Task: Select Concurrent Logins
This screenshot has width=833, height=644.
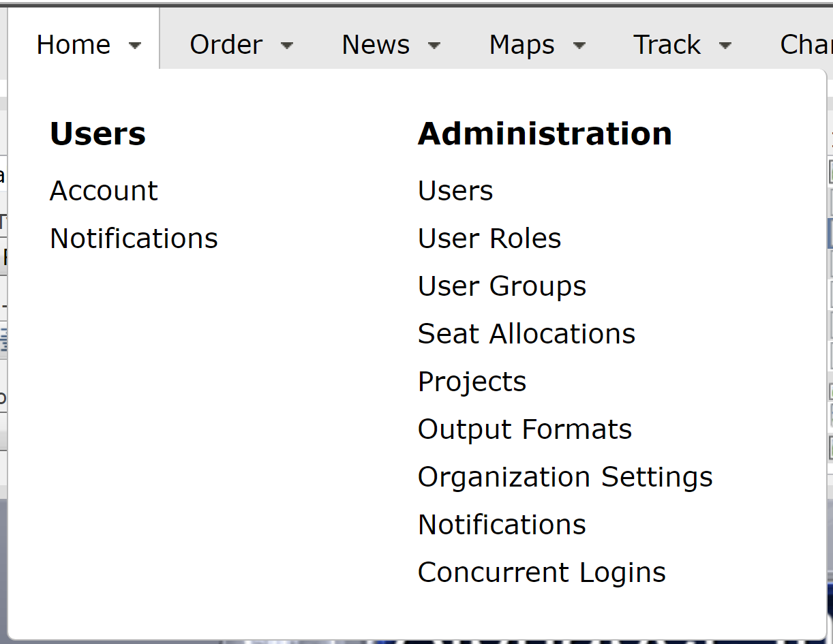Action: pos(541,572)
